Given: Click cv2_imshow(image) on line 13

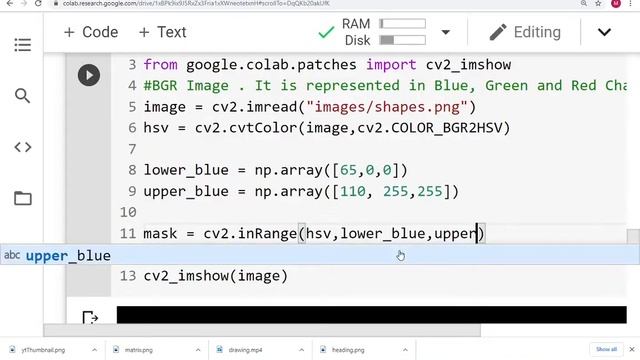Looking at the screenshot, I should tap(216, 276).
